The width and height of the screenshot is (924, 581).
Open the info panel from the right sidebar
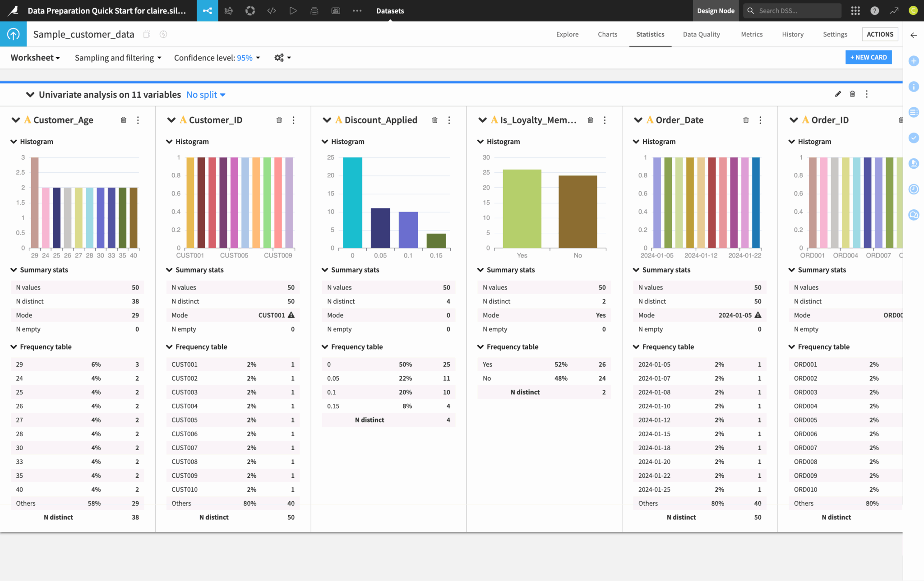(x=914, y=87)
